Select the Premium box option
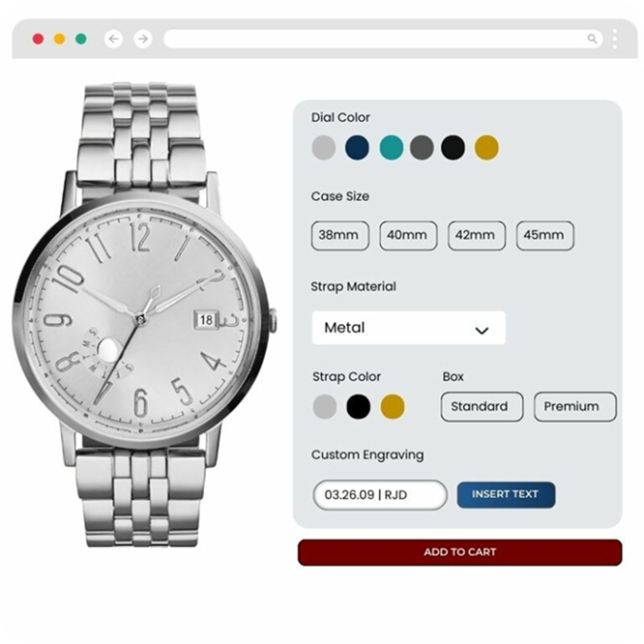This screenshot has height=644, width=644. [575, 406]
